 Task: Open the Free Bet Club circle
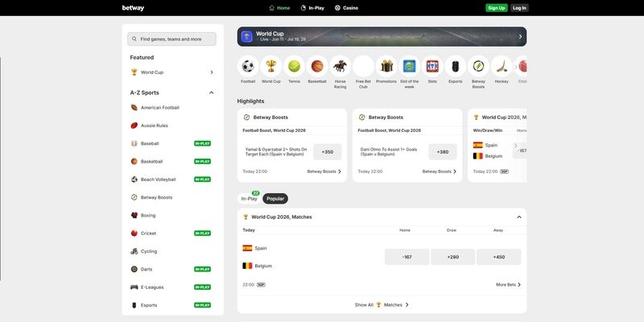pyautogui.click(x=363, y=66)
